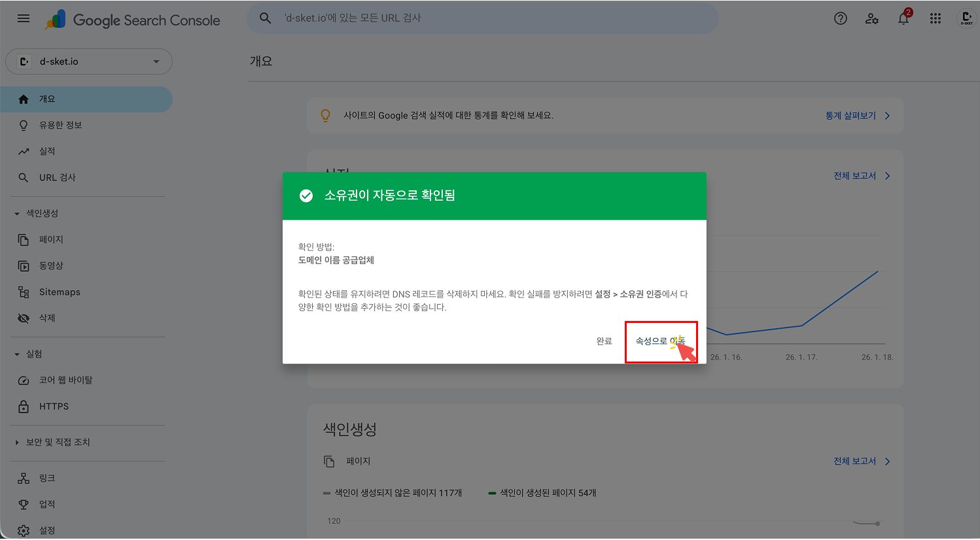This screenshot has width=980, height=540.
Task: Select the 삭제 (Removals) sidebar icon
Action: (24, 318)
